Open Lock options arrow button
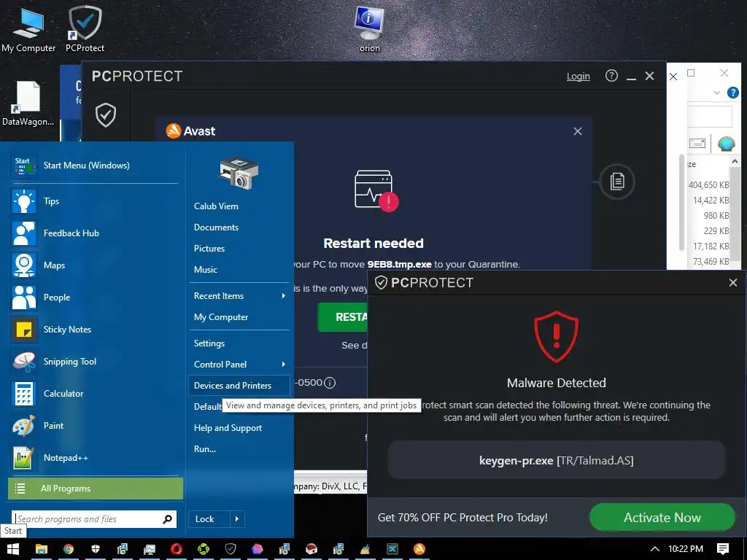 click(237, 519)
